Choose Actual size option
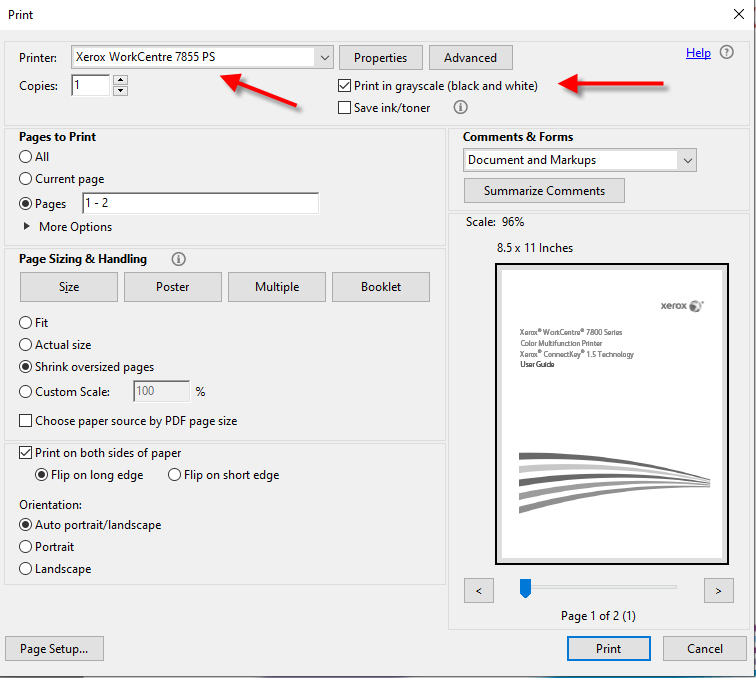Image resolution: width=756 pixels, height=678 pixels. pos(26,345)
